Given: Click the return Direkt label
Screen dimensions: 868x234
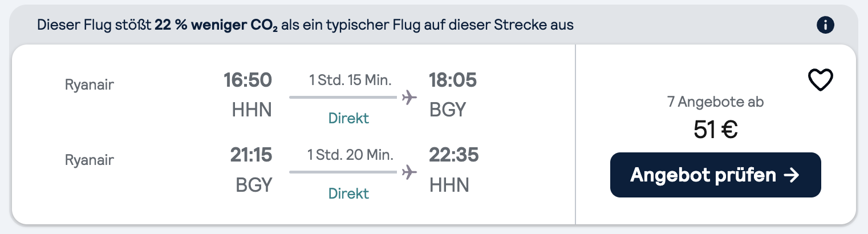Looking at the screenshot, I should pos(348,193).
